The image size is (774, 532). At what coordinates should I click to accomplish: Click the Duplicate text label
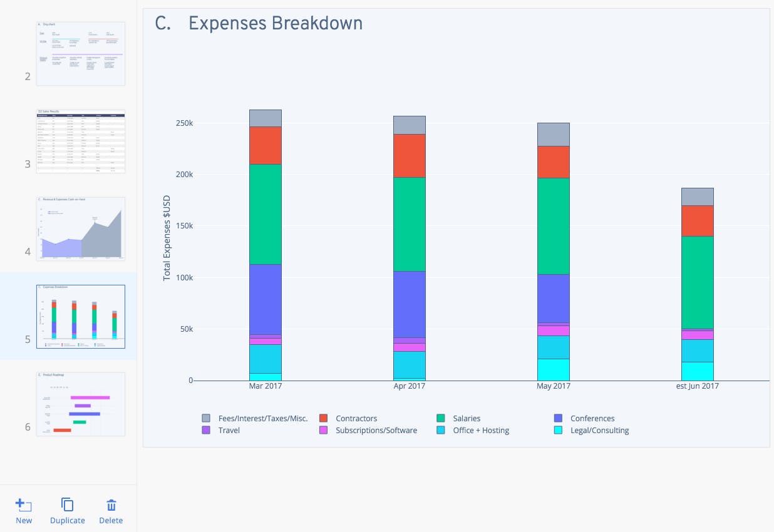(67, 520)
